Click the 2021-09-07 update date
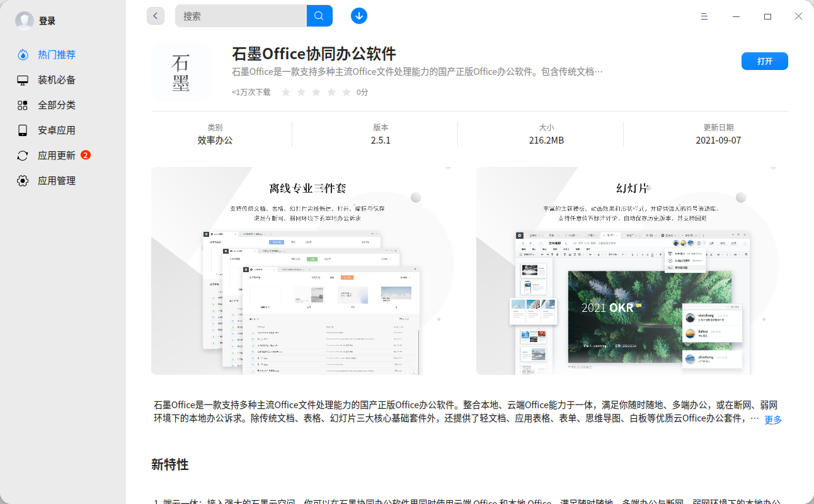 pyautogui.click(x=718, y=140)
